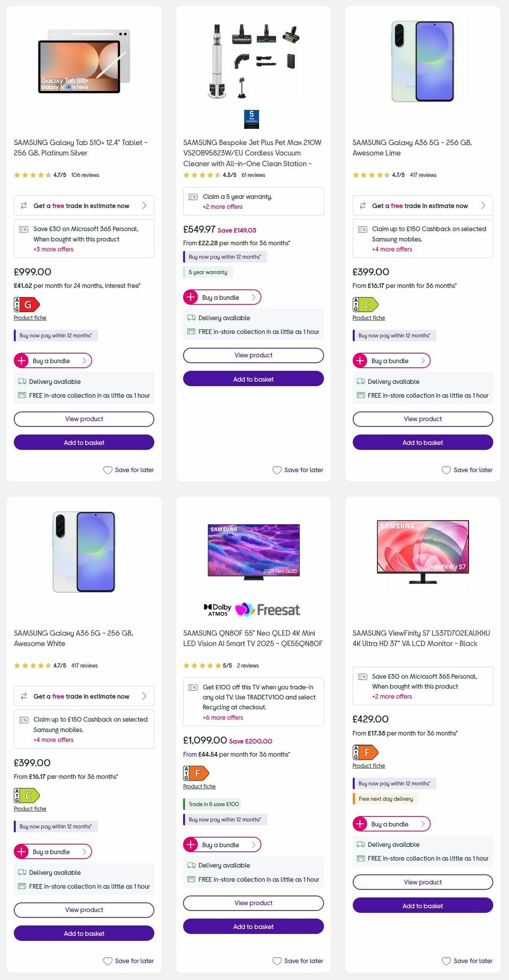Open the trade-in estimate chevron on Galaxy A36 Lime
This screenshot has height=980, width=509.
[483, 205]
